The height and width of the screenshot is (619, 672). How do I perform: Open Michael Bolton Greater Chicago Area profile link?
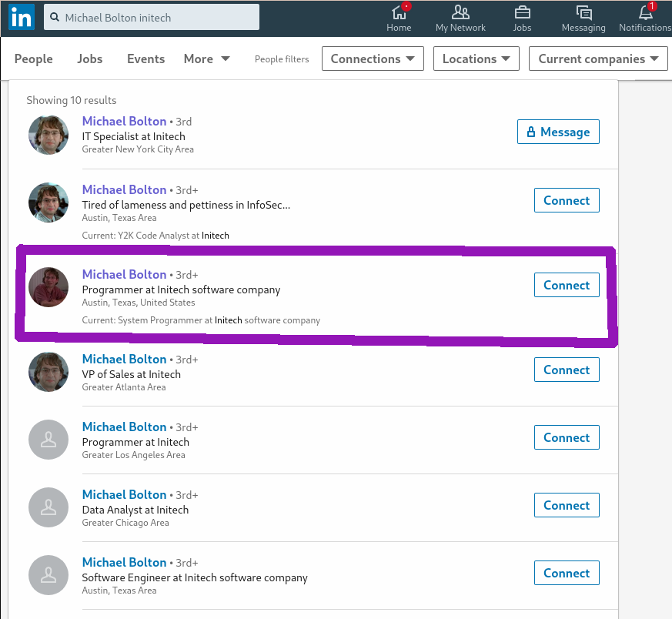coord(124,494)
